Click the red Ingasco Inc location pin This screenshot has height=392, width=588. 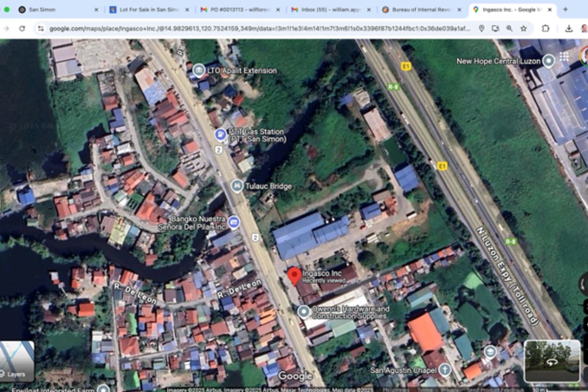295,276
